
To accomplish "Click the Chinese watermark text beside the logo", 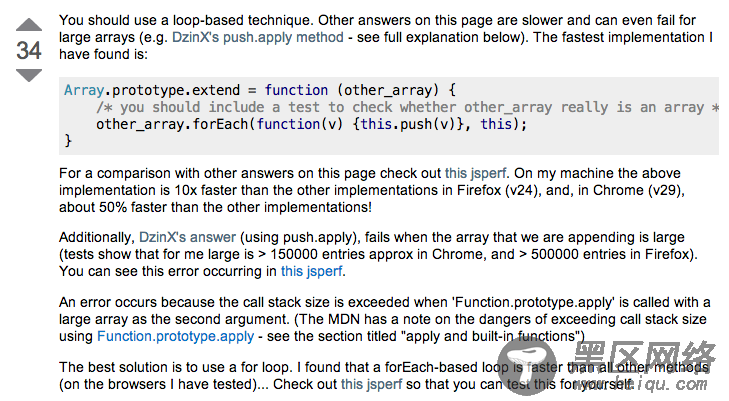I will click(x=642, y=357).
